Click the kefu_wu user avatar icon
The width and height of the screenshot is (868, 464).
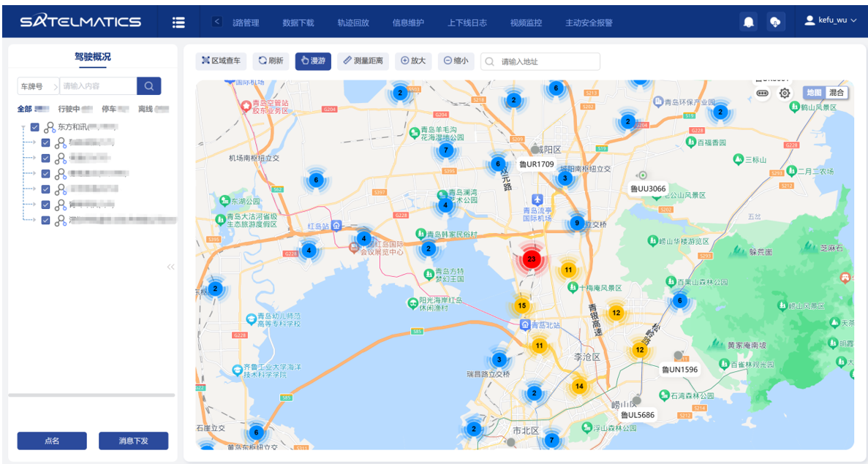(x=809, y=20)
